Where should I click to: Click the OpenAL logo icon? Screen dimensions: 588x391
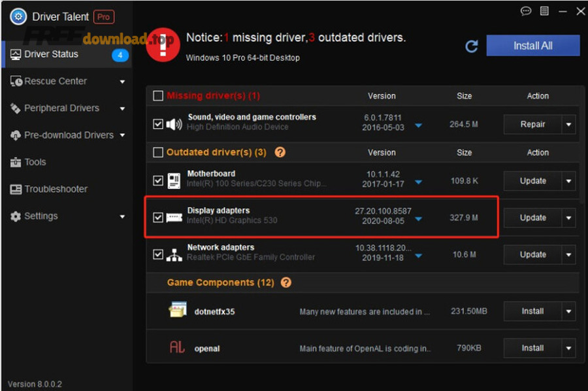tap(177, 347)
